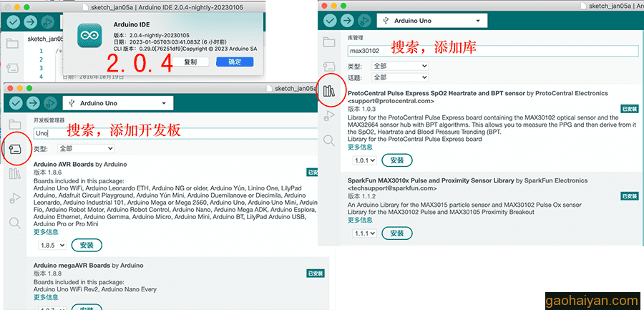This screenshot has width=644, height=310.
Task: Open Sketchbook folder icon in Boards Manager window sidebar
Action: point(15,125)
